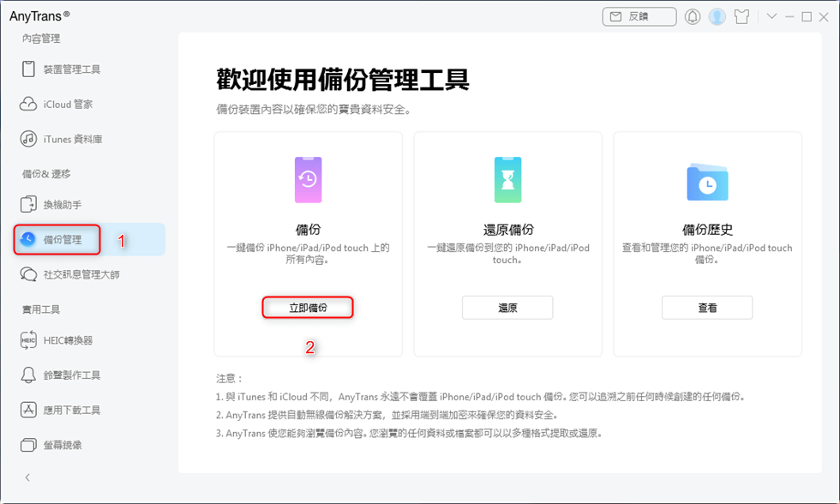840x504 pixels.
Task: Click the blue 備份歷史 folder icon
Action: [x=707, y=182]
